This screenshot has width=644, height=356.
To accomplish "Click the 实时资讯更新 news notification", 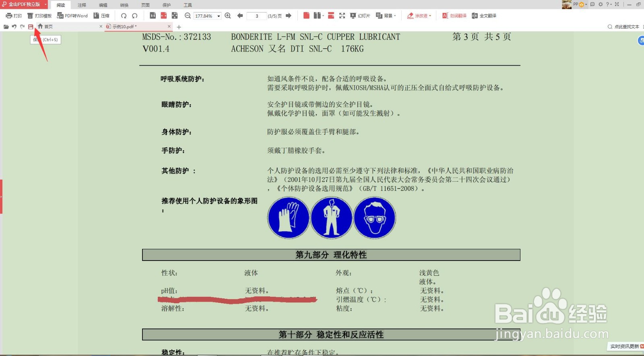I will click(626, 346).
